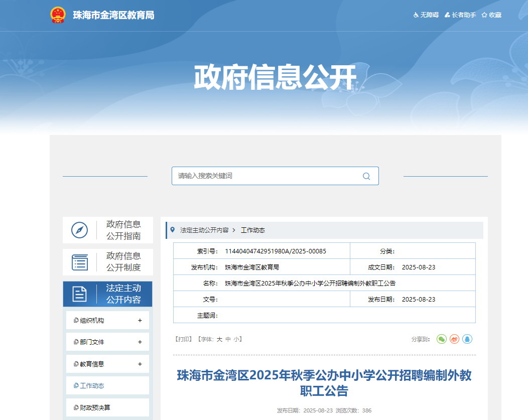Click the 分类 label

coord(387,251)
